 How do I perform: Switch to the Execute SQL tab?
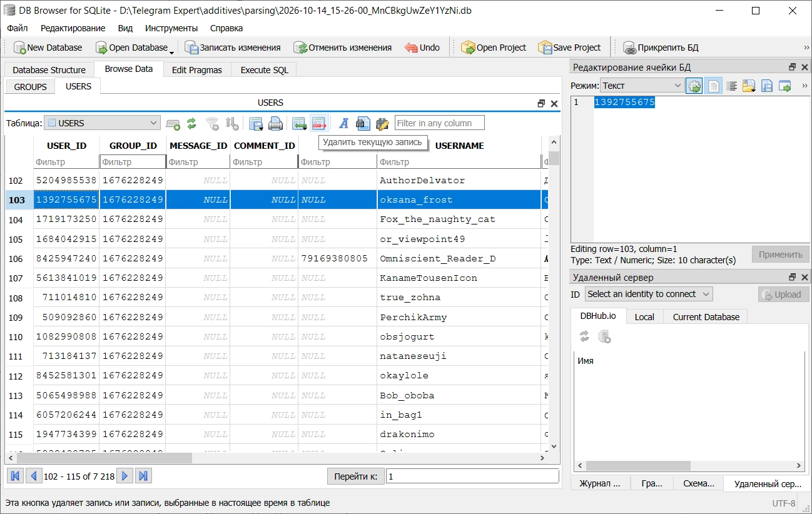pyautogui.click(x=265, y=70)
